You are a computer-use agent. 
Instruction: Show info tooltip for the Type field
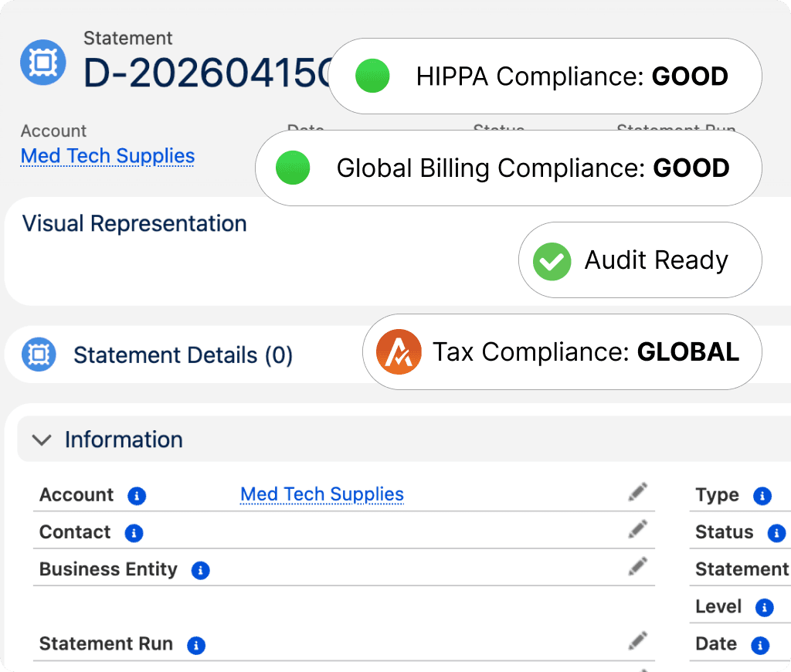click(x=762, y=496)
